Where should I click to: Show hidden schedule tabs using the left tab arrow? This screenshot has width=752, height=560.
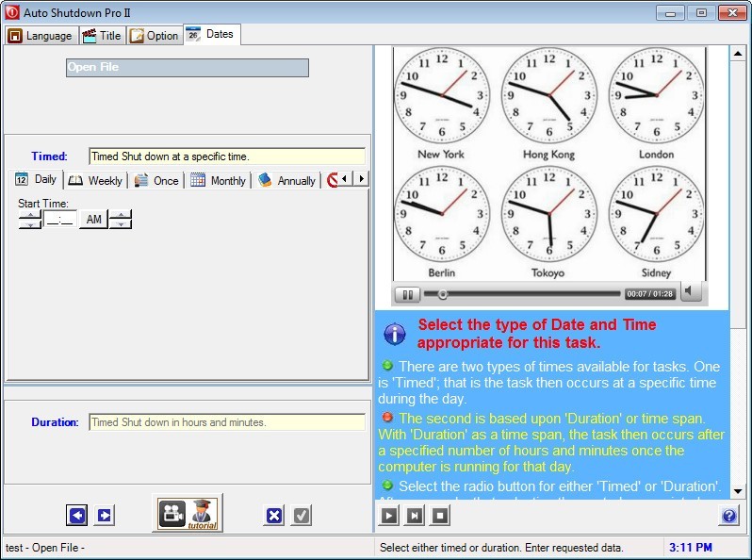[x=344, y=179]
